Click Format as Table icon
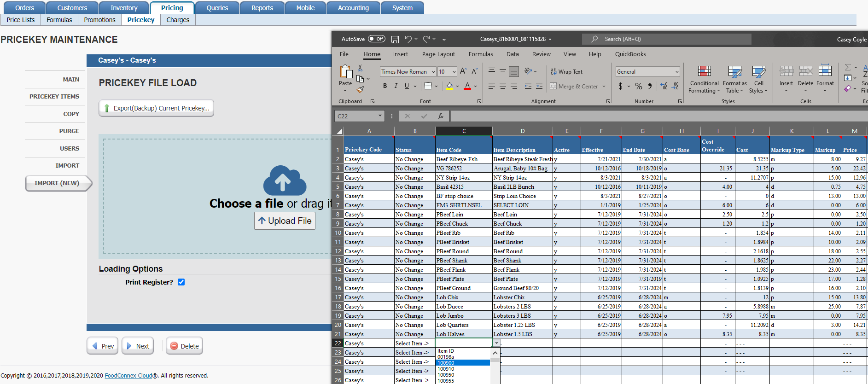Viewport: 868px width, 384px height. tap(735, 71)
